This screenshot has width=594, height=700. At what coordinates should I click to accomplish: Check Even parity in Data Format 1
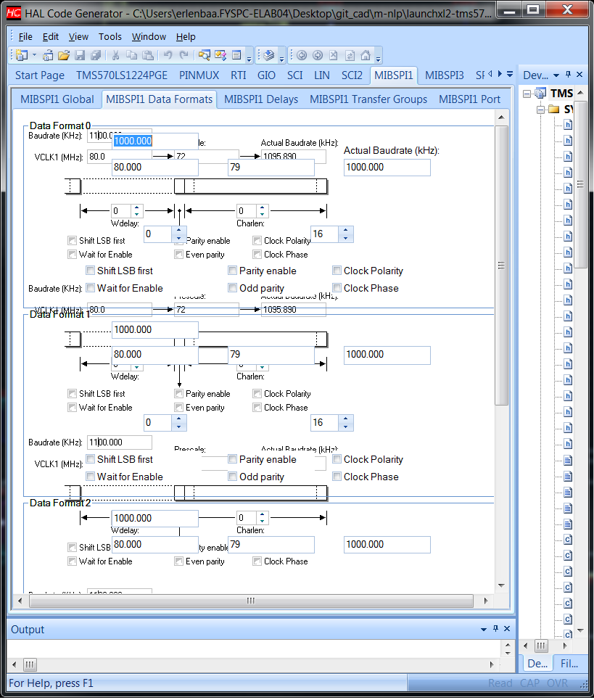point(179,408)
